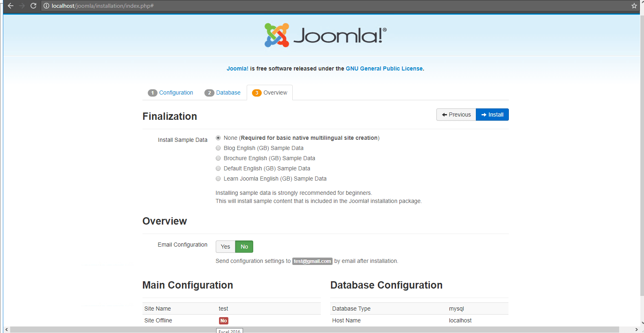
Task: Click the browser forward arrow
Action: click(22, 6)
